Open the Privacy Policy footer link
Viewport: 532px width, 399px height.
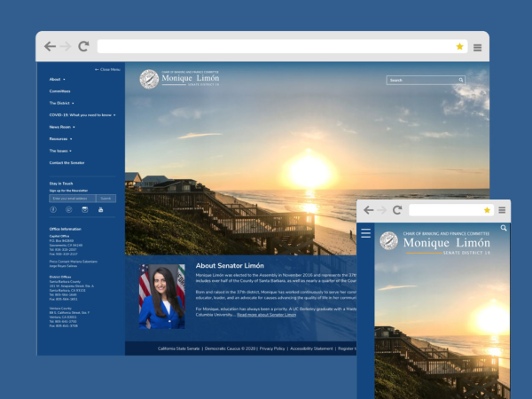(x=272, y=348)
